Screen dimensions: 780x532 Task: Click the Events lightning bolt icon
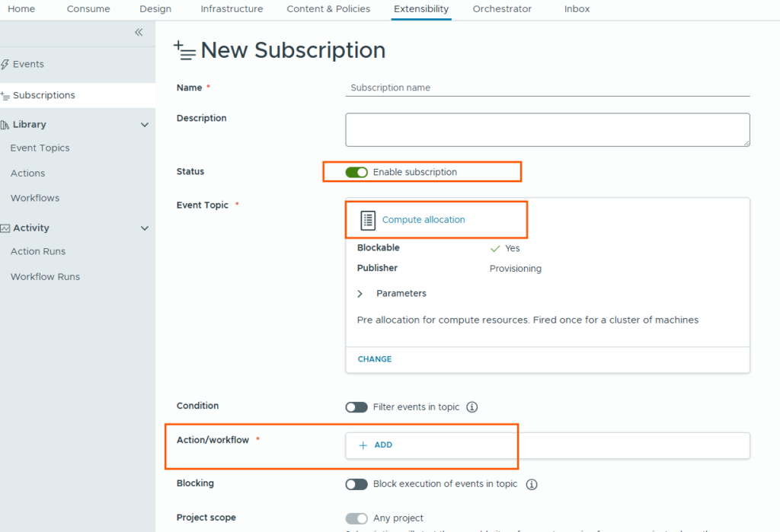tap(5, 65)
